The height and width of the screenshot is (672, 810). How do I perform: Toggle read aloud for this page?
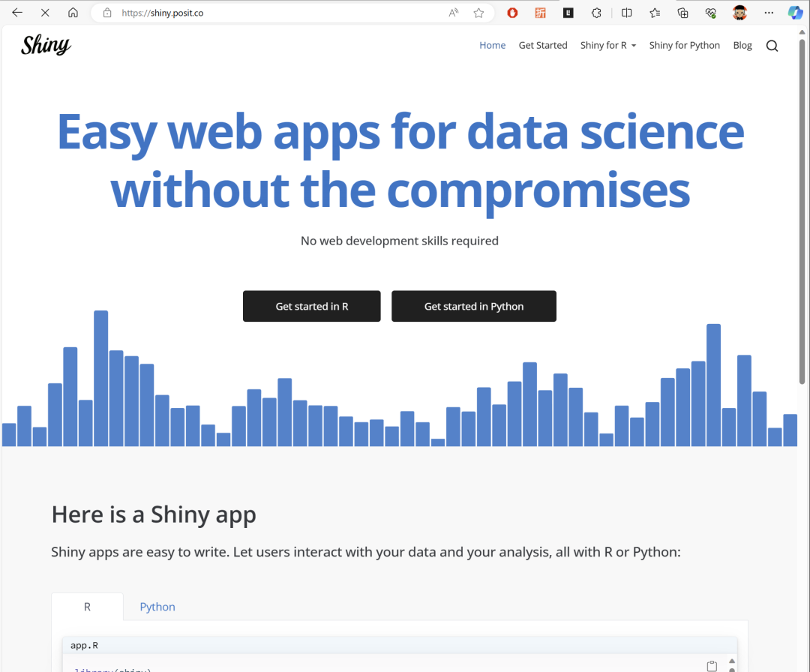(453, 12)
